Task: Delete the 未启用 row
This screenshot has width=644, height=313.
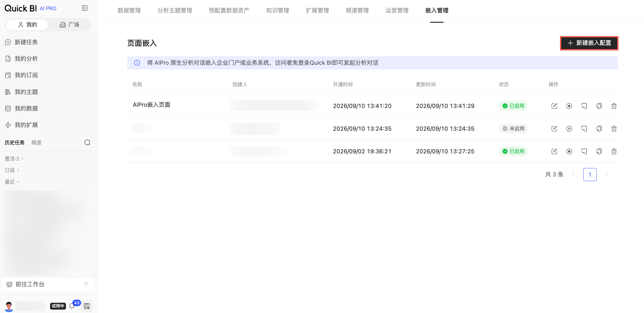Action: click(614, 129)
